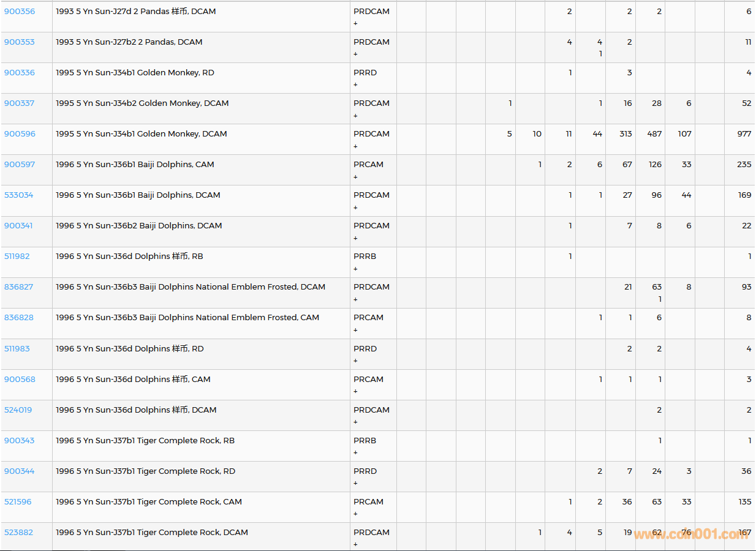Follow the 533034 Baiji Dolphins link

coord(19,195)
